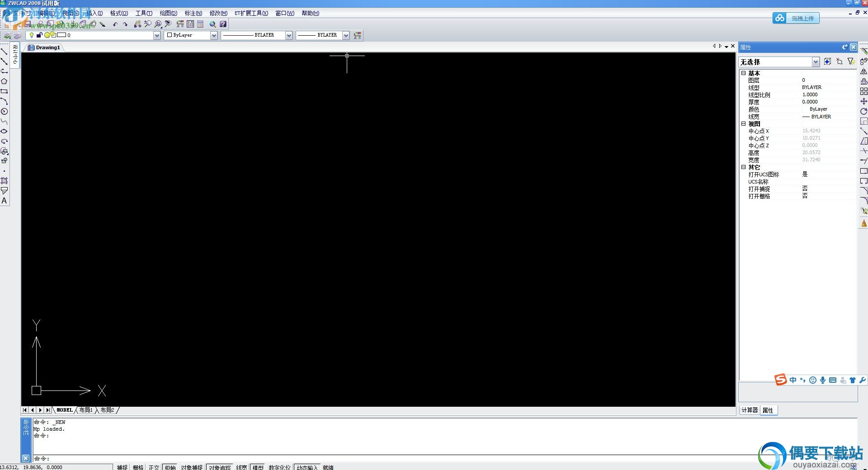Open the 标注 menu

(x=193, y=13)
